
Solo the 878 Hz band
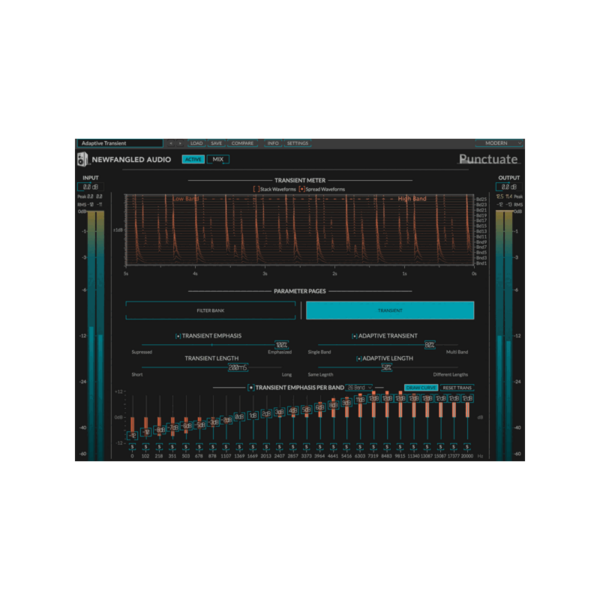click(213, 447)
